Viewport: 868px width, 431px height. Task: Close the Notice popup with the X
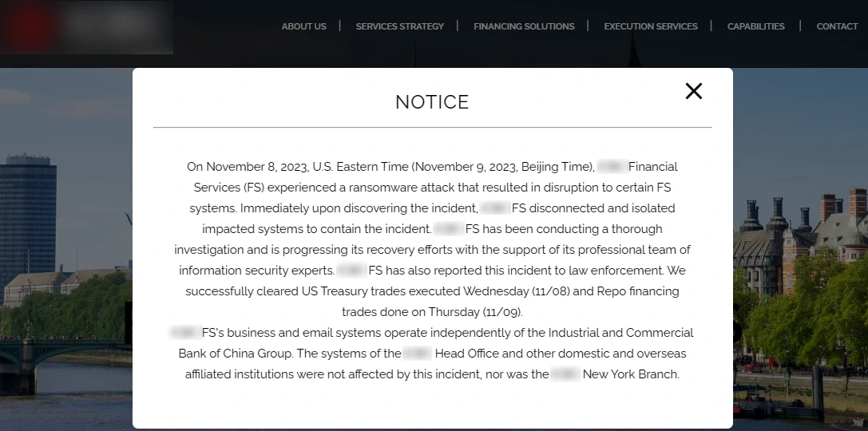click(x=693, y=91)
